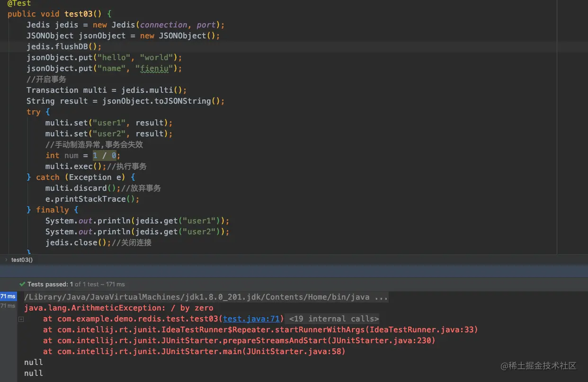Click the finally keyword
This screenshot has height=382, width=588.
[x=53, y=210]
